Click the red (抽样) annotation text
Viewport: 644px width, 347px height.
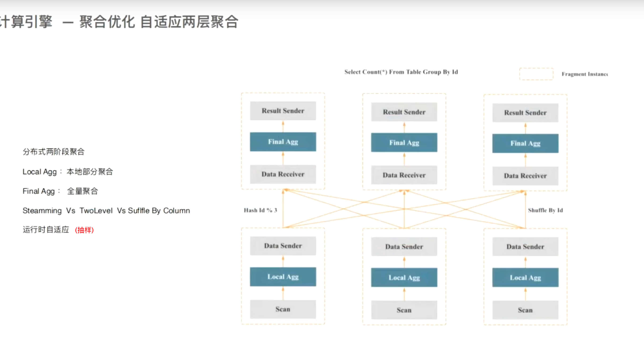(x=84, y=230)
